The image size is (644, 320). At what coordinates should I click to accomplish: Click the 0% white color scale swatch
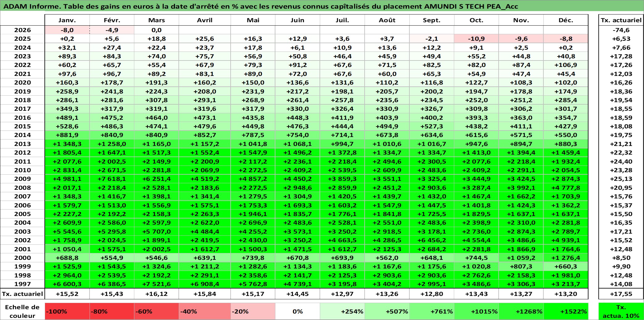[298, 311]
